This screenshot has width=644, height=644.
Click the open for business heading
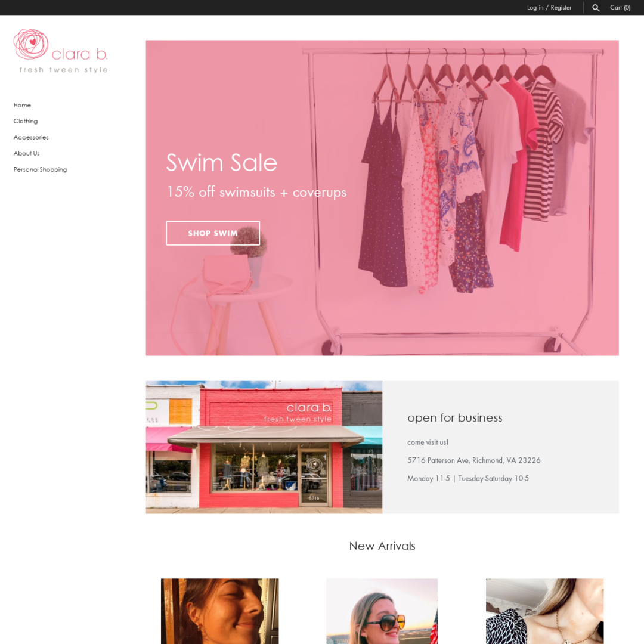point(454,417)
